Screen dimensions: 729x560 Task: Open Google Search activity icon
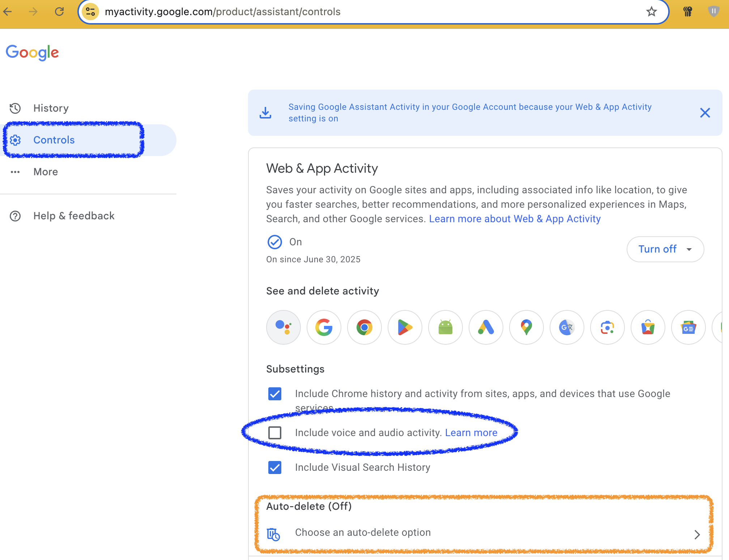tap(324, 327)
